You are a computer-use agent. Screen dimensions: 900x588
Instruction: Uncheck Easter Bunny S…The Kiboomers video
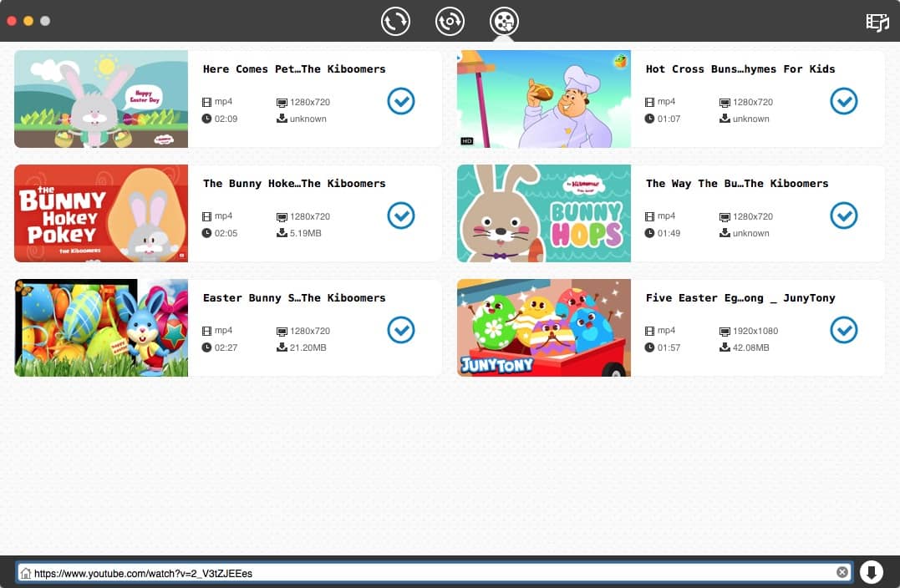(400, 330)
